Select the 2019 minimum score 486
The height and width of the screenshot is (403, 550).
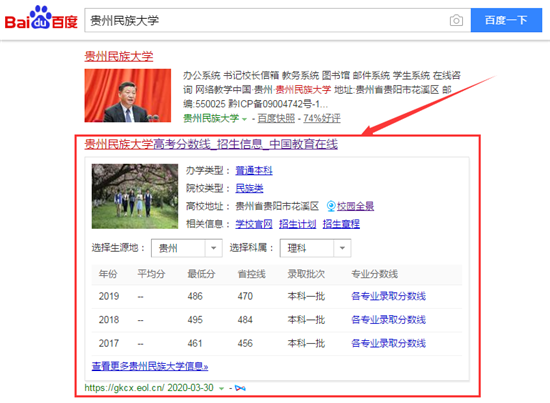coord(195,296)
